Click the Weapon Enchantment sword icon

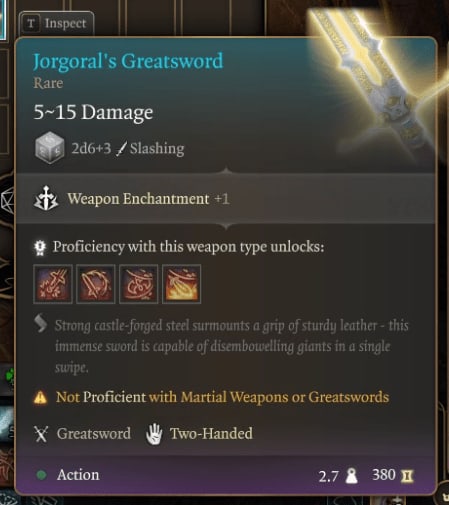pyautogui.click(x=46, y=199)
